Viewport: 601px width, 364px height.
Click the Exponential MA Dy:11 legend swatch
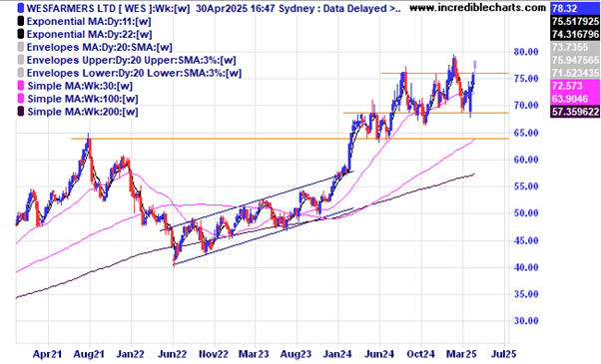click(21, 21)
